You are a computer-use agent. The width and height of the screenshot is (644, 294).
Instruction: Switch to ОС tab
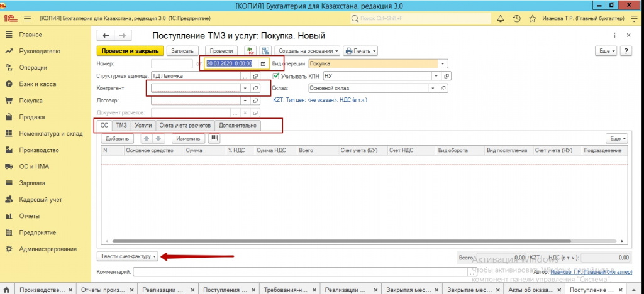click(104, 126)
